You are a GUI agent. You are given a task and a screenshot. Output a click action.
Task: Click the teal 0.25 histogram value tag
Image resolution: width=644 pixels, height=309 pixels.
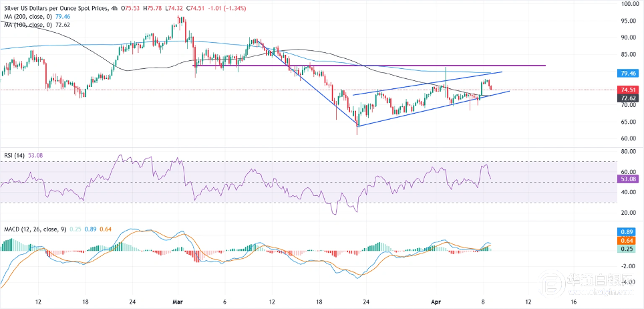[x=627, y=248]
